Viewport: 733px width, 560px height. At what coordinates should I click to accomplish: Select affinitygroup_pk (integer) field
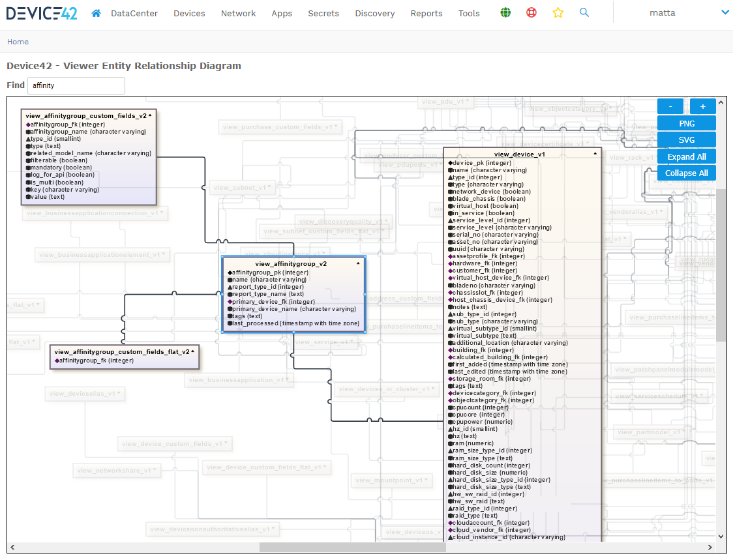pos(268,273)
